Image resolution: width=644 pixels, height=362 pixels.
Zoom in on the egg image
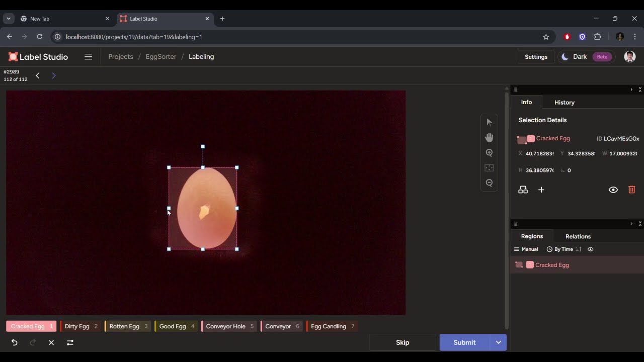(489, 152)
